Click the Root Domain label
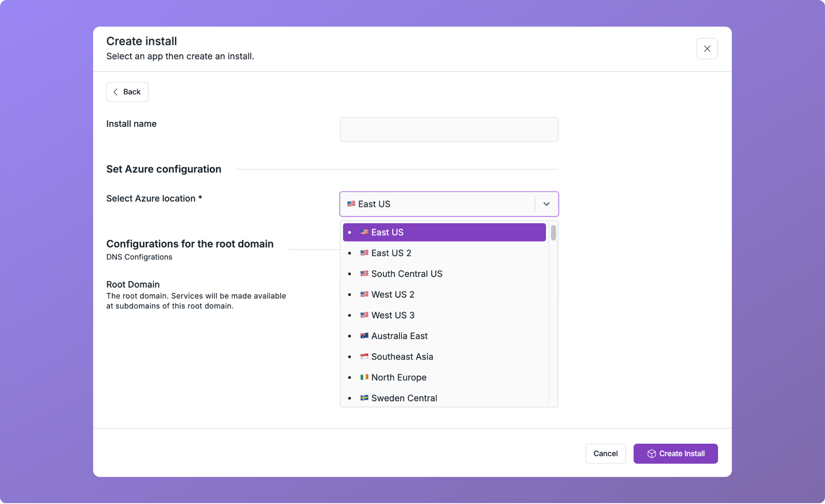The image size is (825, 504). pyautogui.click(x=133, y=285)
